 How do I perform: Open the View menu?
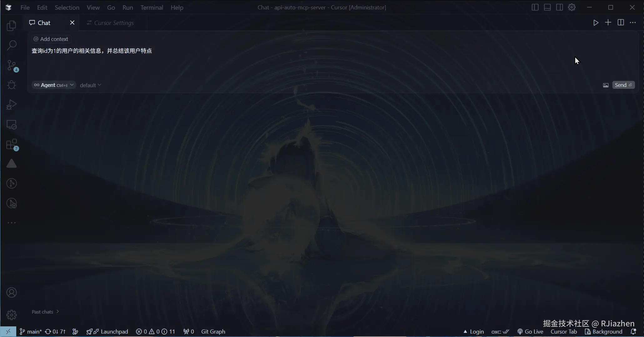click(93, 8)
